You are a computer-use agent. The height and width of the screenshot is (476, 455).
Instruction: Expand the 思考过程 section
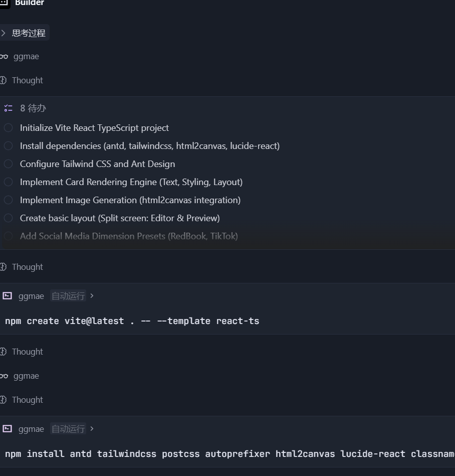[24, 33]
